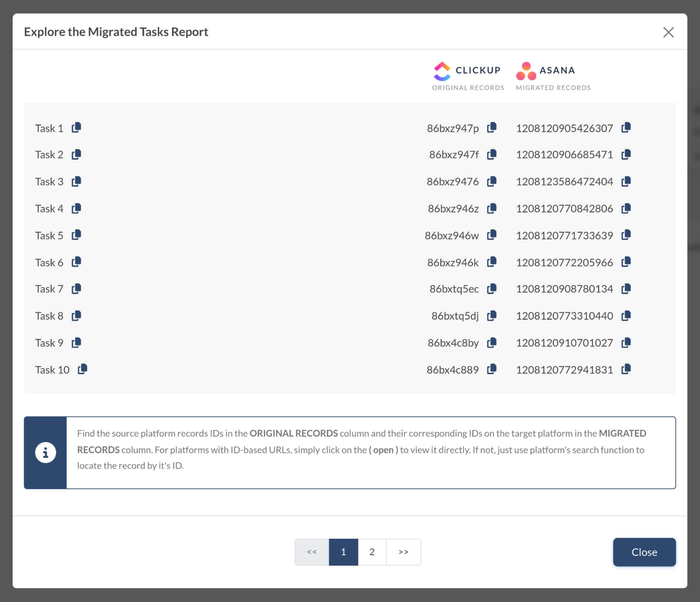The width and height of the screenshot is (700, 602).
Task: Copy the Task 6 name
Action: (76, 262)
